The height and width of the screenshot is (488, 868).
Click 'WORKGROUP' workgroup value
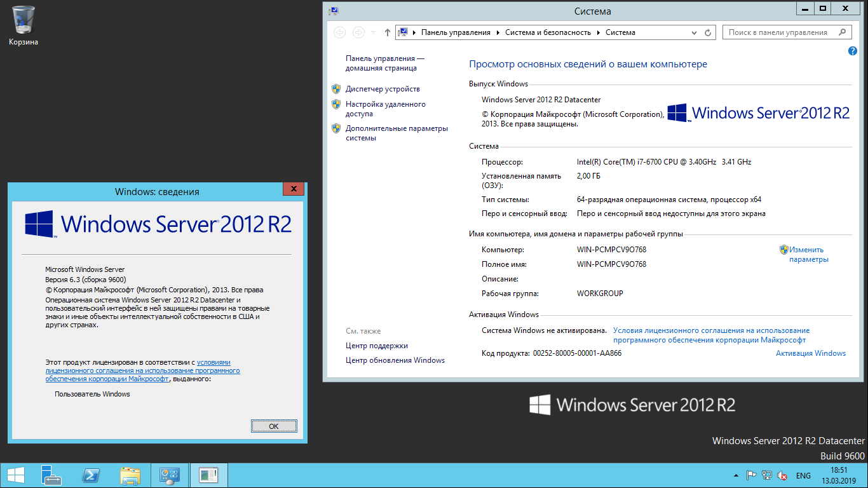click(600, 294)
